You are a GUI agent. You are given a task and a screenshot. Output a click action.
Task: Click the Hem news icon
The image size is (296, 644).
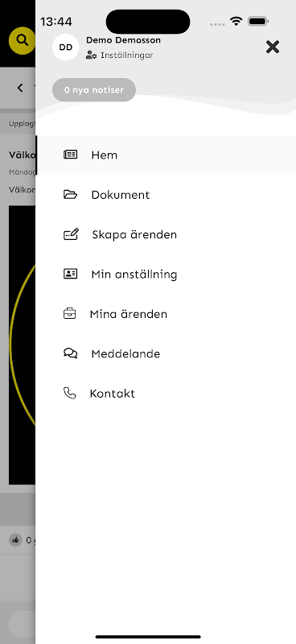[x=70, y=155]
